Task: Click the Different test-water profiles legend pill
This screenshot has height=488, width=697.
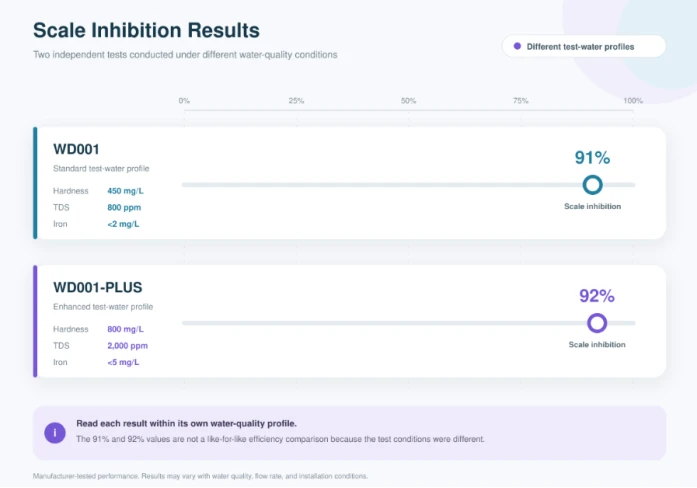Action: (x=584, y=46)
